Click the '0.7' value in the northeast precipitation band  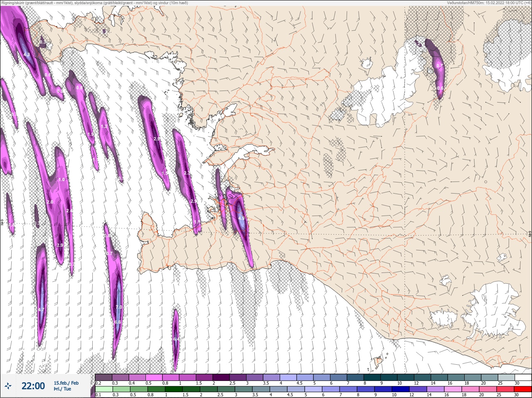pyautogui.click(x=440, y=66)
